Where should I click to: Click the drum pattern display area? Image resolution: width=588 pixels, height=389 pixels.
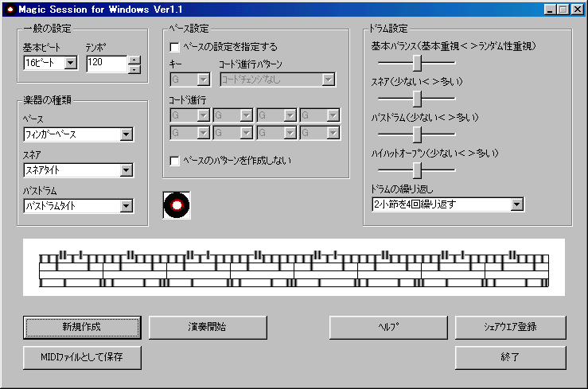point(294,267)
